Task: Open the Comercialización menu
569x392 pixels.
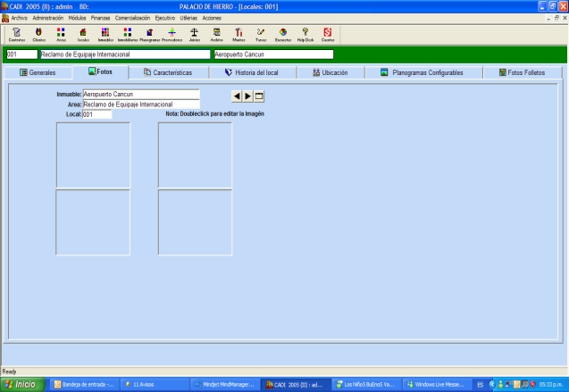Action: coord(132,18)
